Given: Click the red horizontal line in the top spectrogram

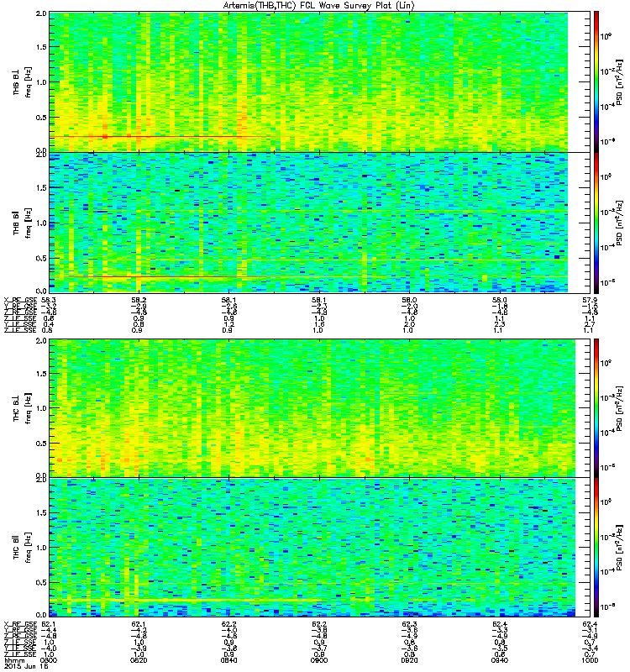Looking at the screenshot, I should tap(160, 137).
